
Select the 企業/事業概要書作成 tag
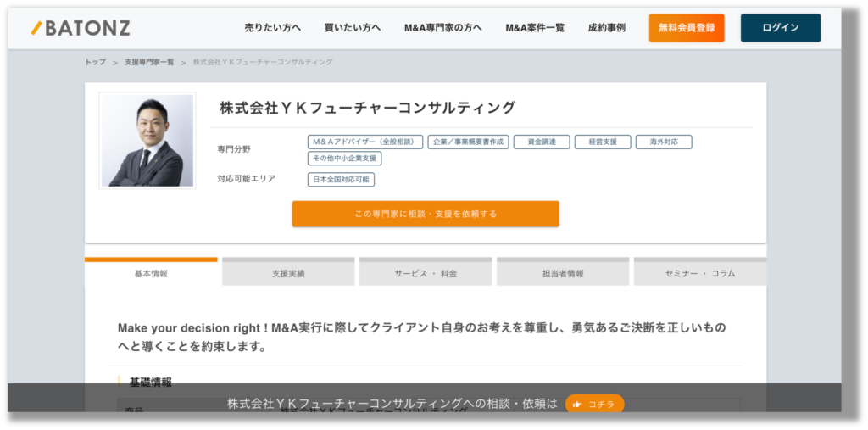(468, 142)
